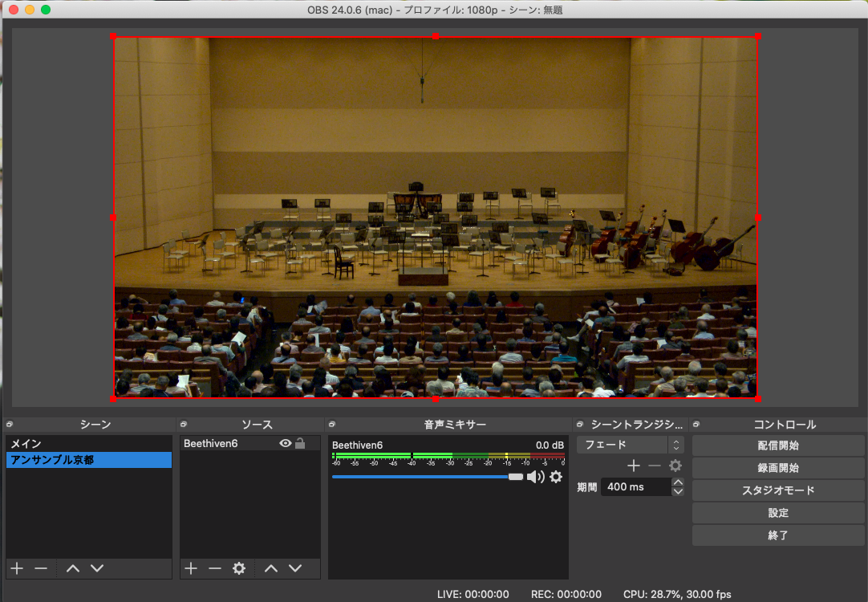Viewport: 868px width, 602px height.
Task: Click Beethoven6 label in audio mixer
Action: [358, 445]
